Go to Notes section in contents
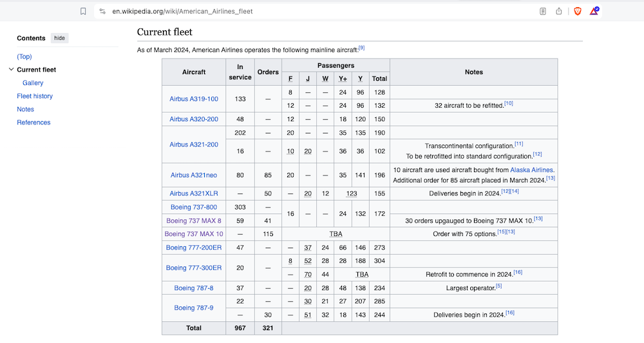This screenshot has height=343, width=644. click(26, 110)
